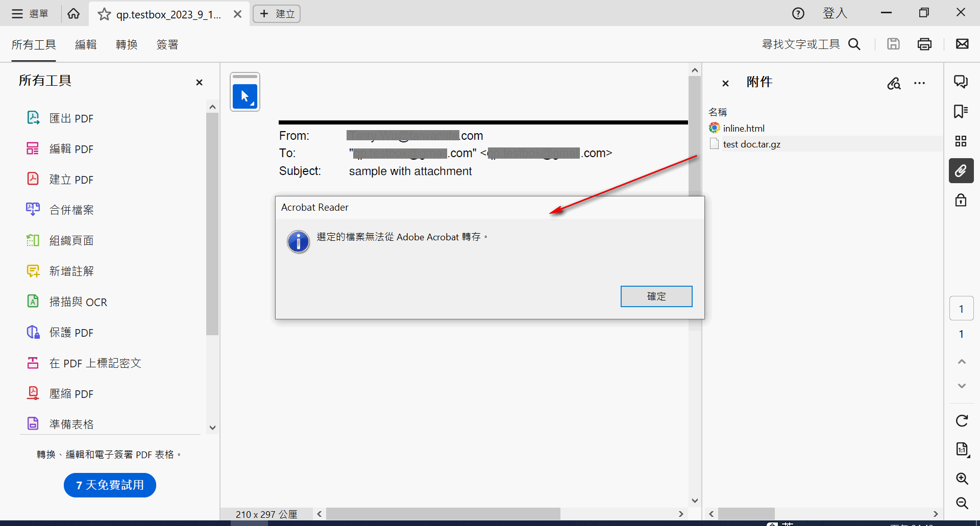
Task: Click the print icon
Action: [924, 44]
